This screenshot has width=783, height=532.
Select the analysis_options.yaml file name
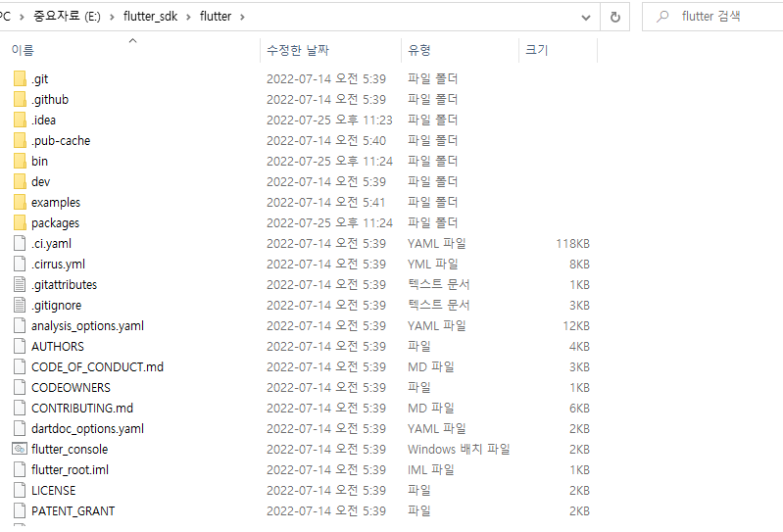(x=87, y=326)
